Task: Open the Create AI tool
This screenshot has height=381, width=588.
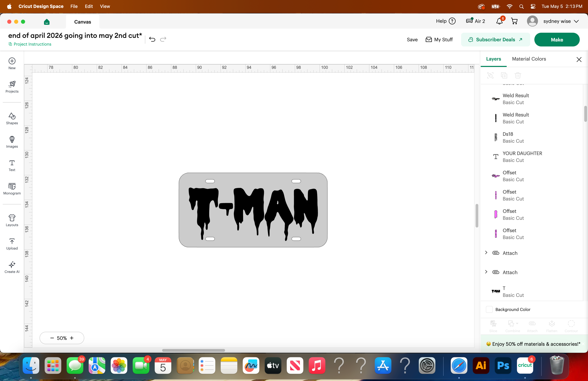Action: click(12, 267)
